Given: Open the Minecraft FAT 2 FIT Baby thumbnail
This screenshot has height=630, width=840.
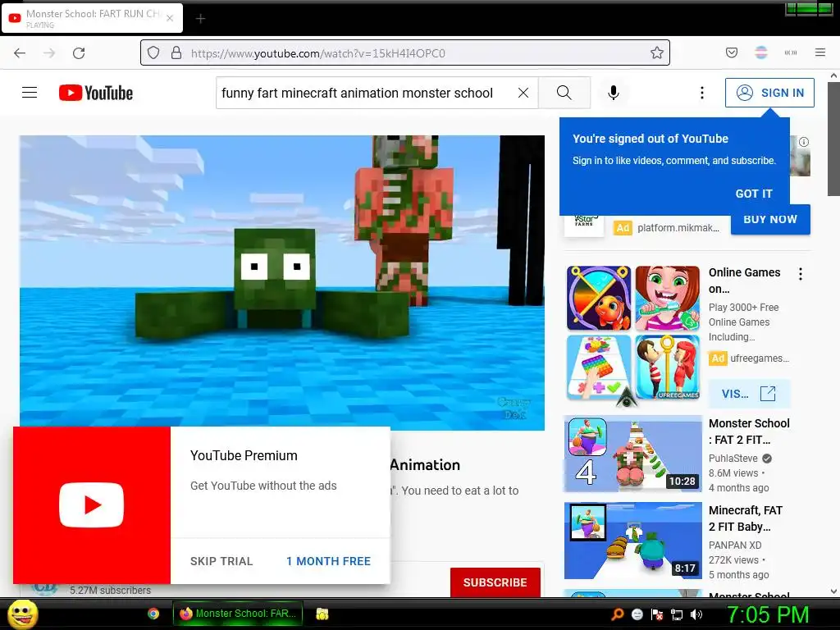Looking at the screenshot, I should point(632,541).
